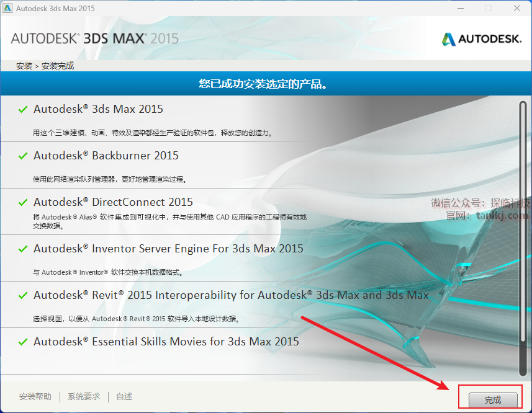Click the 完成 button to finish installation
The image size is (532, 413).
(x=493, y=400)
